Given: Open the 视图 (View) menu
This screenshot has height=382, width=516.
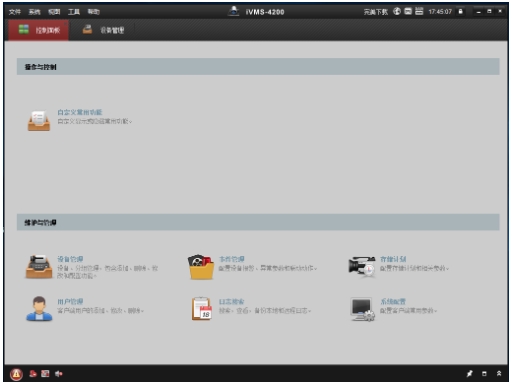Looking at the screenshot, I should pos(54,12).
